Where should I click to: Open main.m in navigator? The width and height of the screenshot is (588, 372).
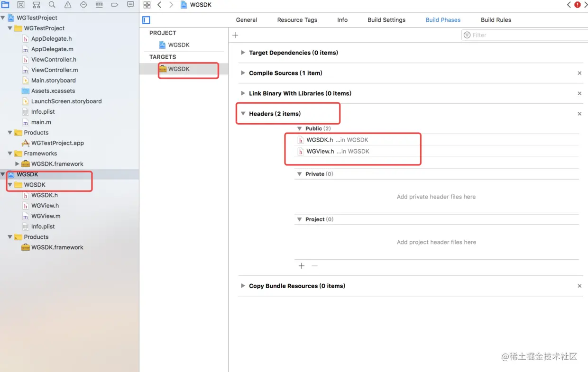pyautogui.click(x=41, y=122)
